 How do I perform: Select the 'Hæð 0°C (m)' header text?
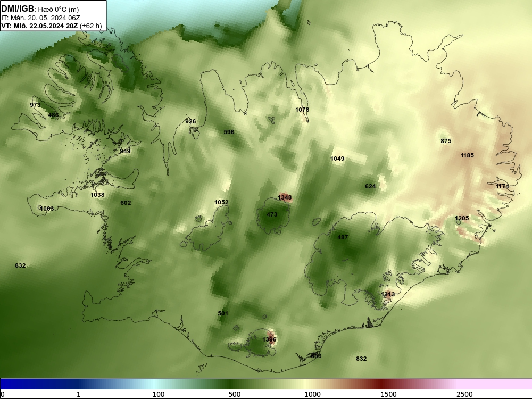pos(59,10)
